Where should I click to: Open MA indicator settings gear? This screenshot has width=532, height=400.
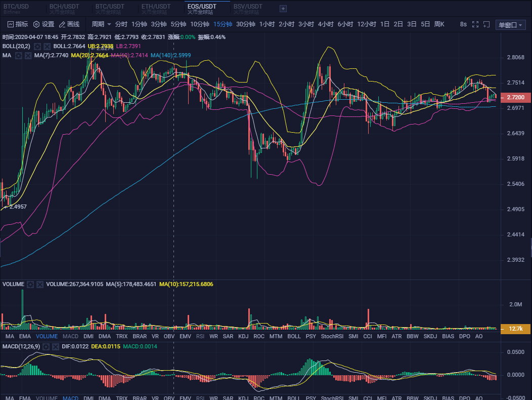tap(19, 55)
